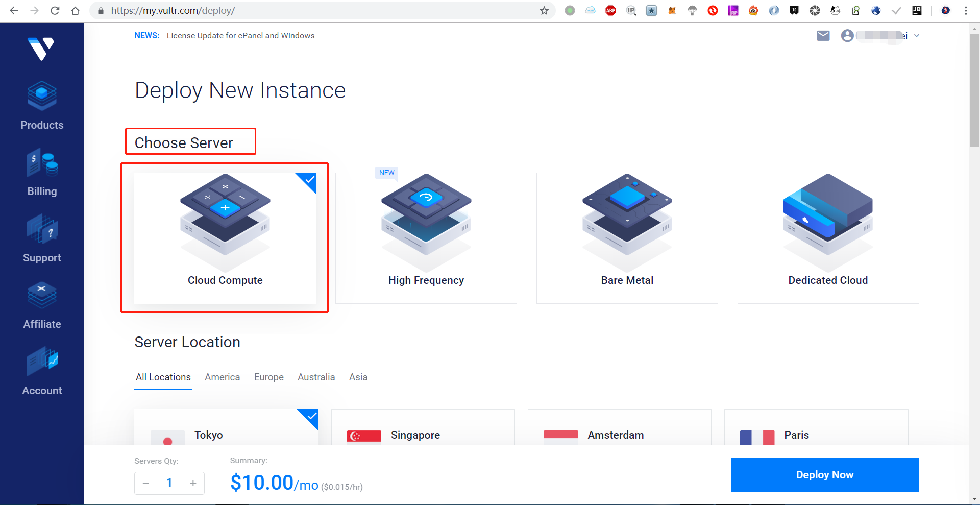Open License Update for cPanel news link
Viewport: 980px width, 505px height.
(x=240, y=36)
